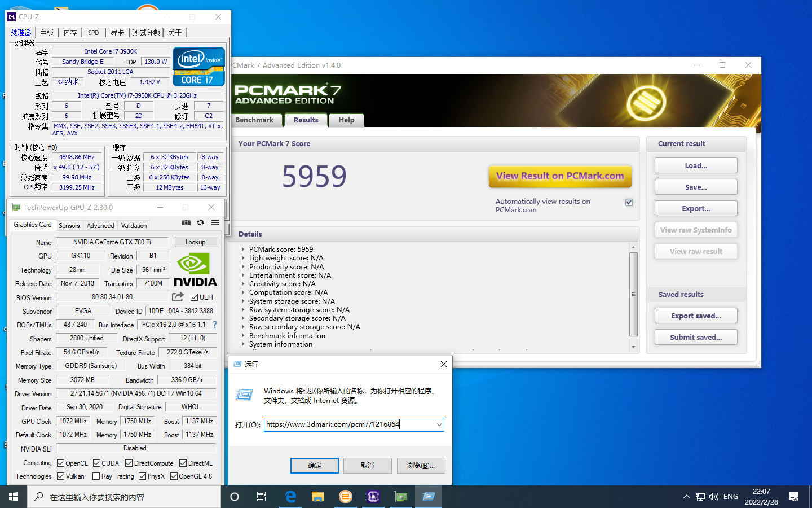The image size is (812, 508).
Task: Switch to Run dialog taskbar icon
Action: click(429, 497)
